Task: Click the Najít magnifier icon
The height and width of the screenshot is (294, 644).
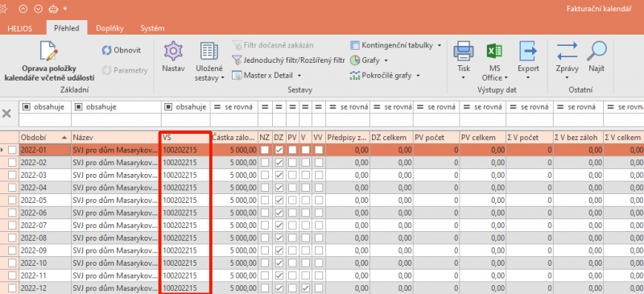Action: point(597,51)
